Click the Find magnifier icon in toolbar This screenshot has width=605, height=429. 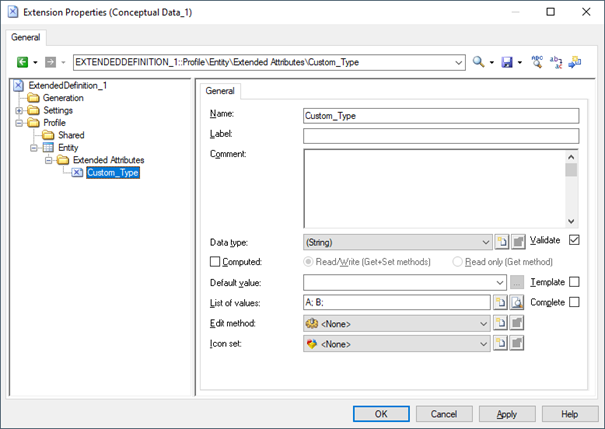coord(479,62)
